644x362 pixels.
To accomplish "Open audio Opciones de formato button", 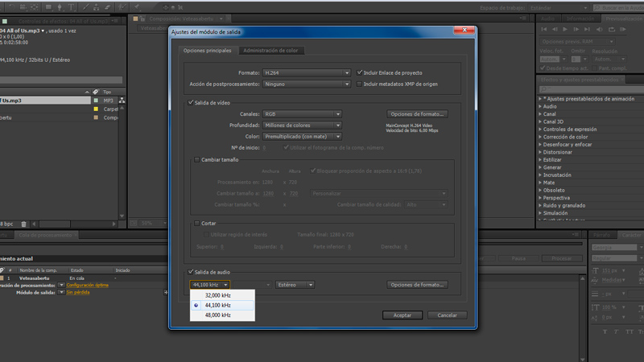I will point(417,285).
